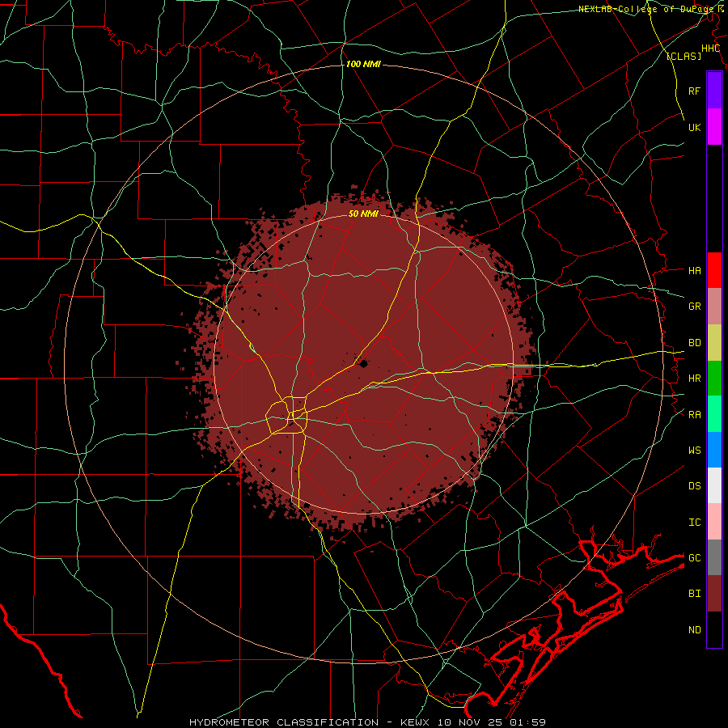Screen dimensions: 728x728
Task: Click the RF purple legend swatch
Action: [x=714, y=91]
